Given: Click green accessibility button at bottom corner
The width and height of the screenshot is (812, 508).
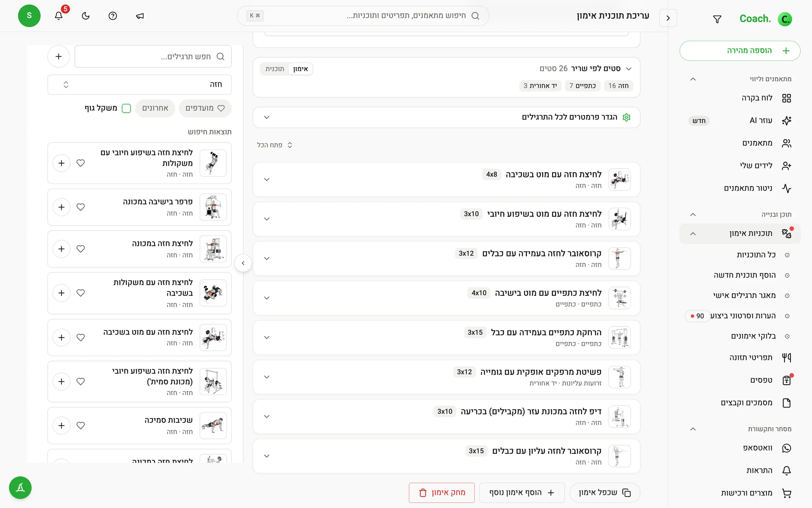Looking at the screenshot, I should tap(20, 488).
